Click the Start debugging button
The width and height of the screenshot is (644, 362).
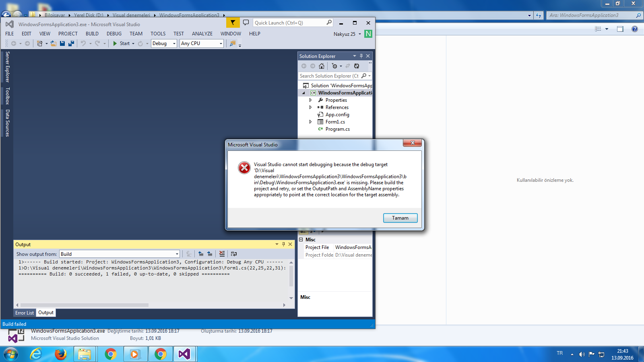121,43
